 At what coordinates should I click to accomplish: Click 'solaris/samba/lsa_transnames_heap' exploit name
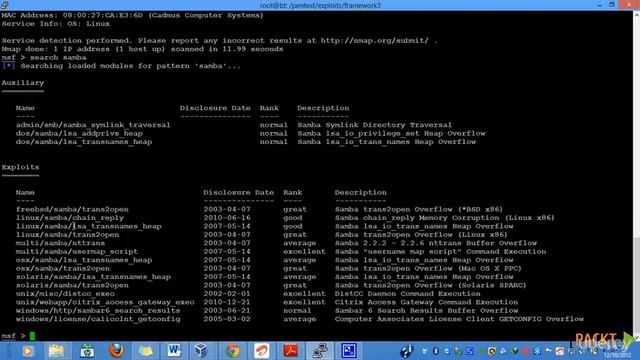[93, 277]
